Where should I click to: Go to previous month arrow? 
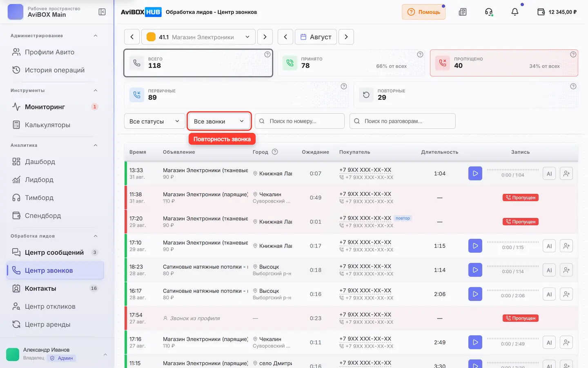click(285, 37)
